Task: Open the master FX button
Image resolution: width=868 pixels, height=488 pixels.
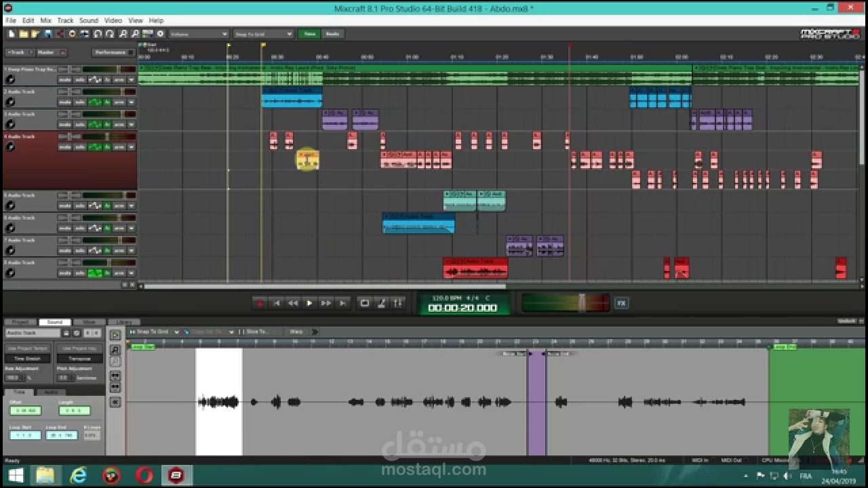Action: point(621,303)
